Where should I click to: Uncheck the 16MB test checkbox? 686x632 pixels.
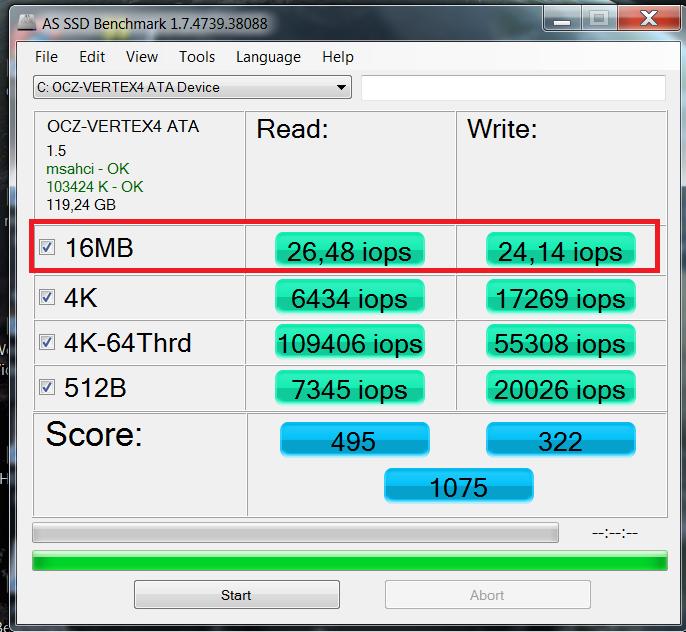[x=47, y=247]
